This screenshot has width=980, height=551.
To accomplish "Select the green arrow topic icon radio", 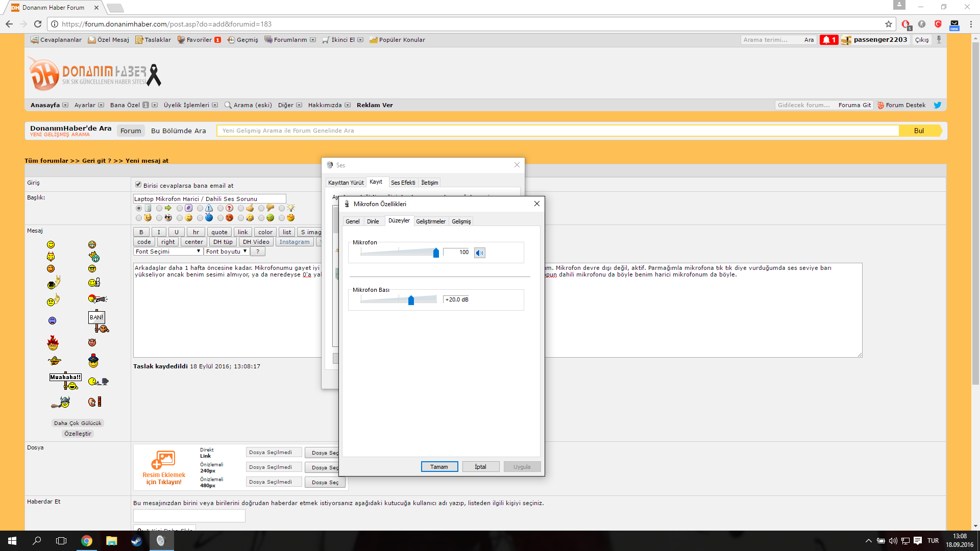I will coord(159,208).
